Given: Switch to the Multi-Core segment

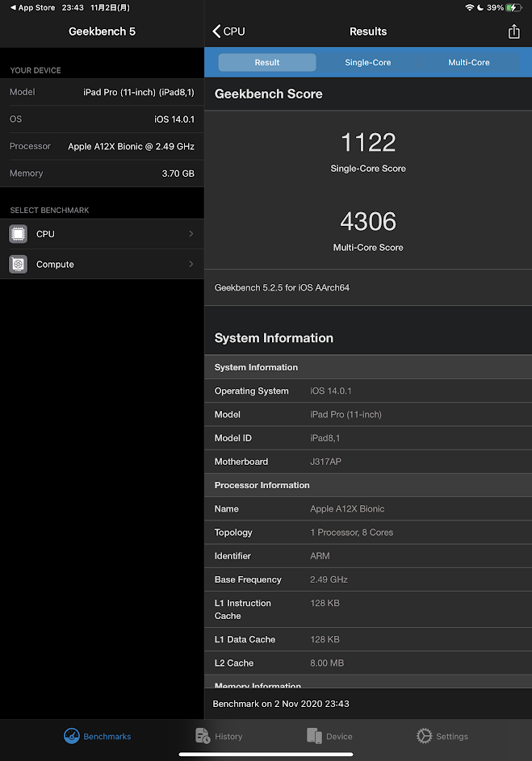Looking at the screenshot, I should pos(469,62).
